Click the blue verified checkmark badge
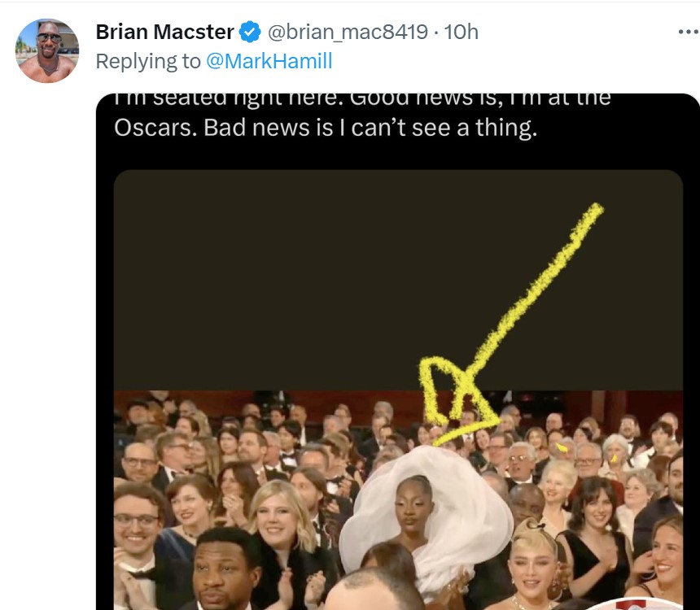 [x=250, y=33]
